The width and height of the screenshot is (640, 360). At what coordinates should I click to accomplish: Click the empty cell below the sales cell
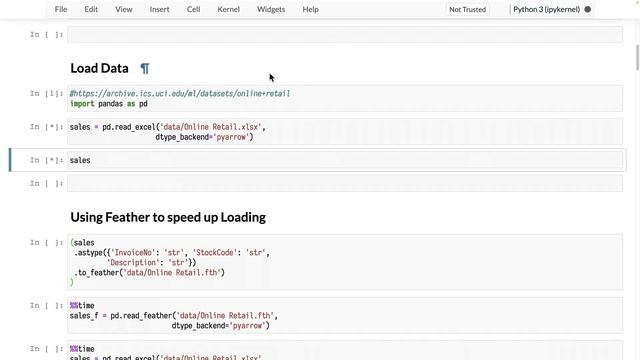(x=345, y=183)
